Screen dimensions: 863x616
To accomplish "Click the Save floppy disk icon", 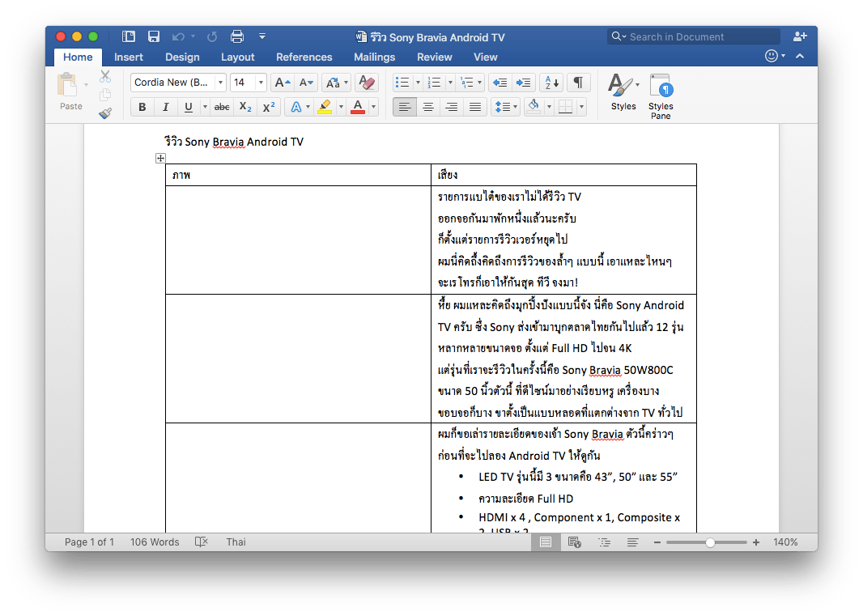I will pos(153,36).
